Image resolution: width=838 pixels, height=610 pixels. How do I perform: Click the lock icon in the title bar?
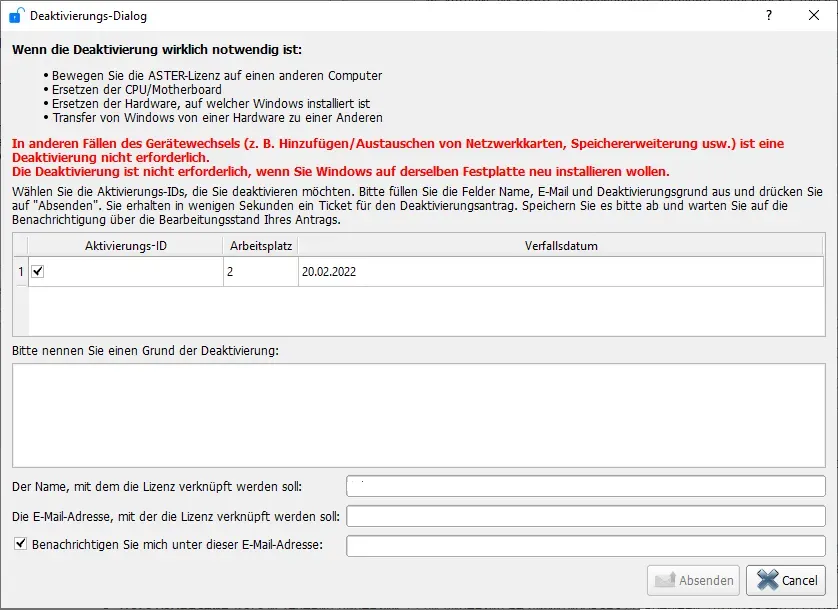pos(16,16)
